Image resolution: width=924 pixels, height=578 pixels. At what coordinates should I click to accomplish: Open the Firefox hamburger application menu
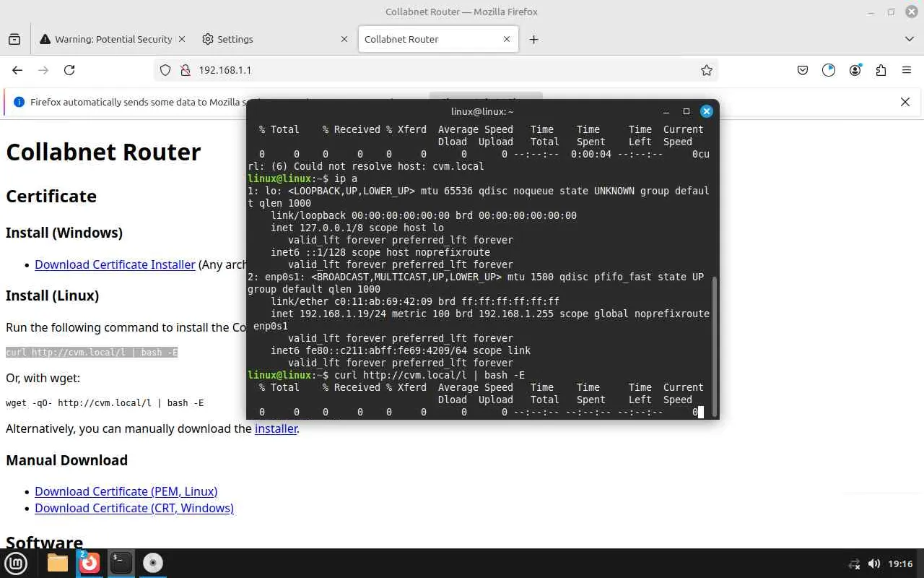click(x=907, y=70)
